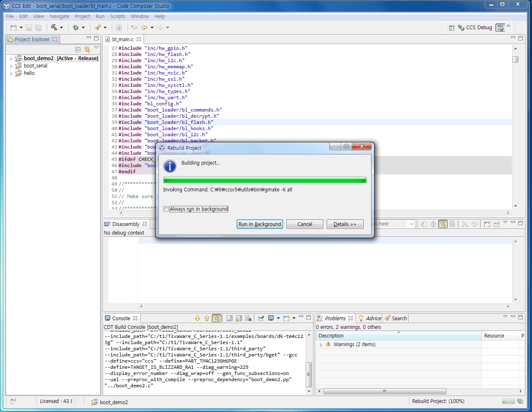Screen dimensions: 532x412
Task: Click the Save toolbar icon
Action: point(29,28)
